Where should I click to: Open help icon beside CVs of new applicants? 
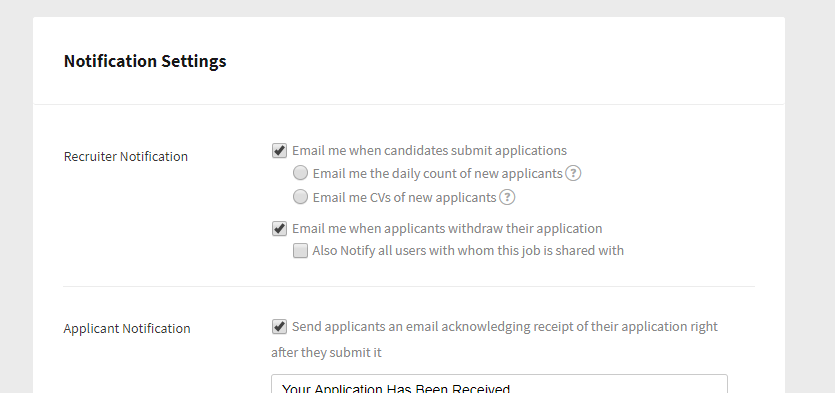point(507,198)
